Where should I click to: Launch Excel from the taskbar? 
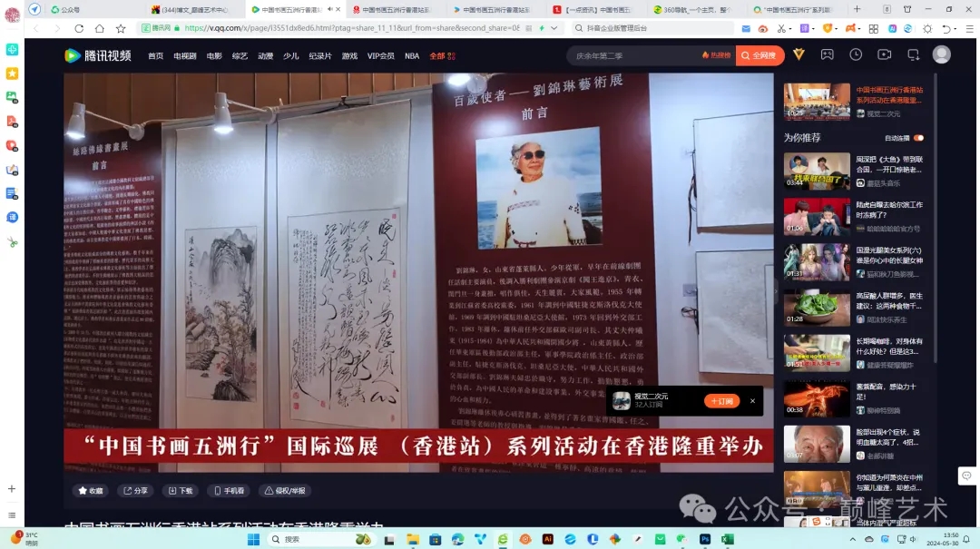click(727, 539)
